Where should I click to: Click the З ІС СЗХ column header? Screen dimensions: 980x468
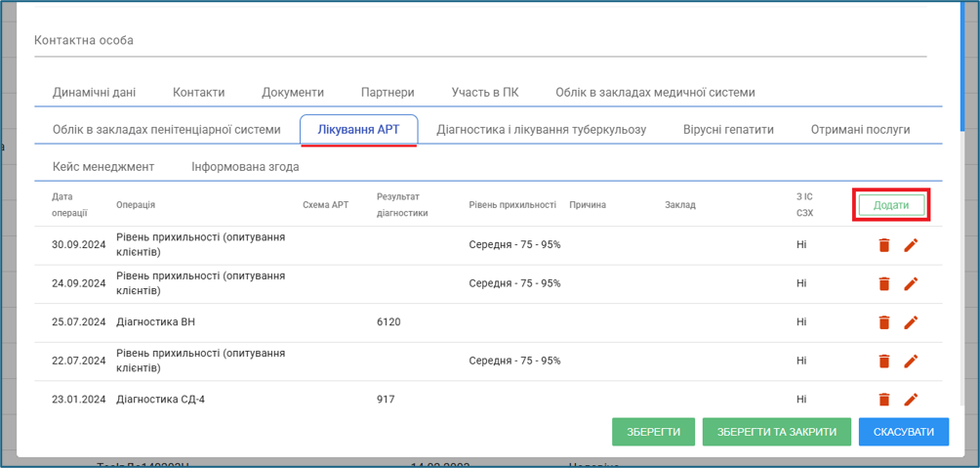click(x=805, y=204)
